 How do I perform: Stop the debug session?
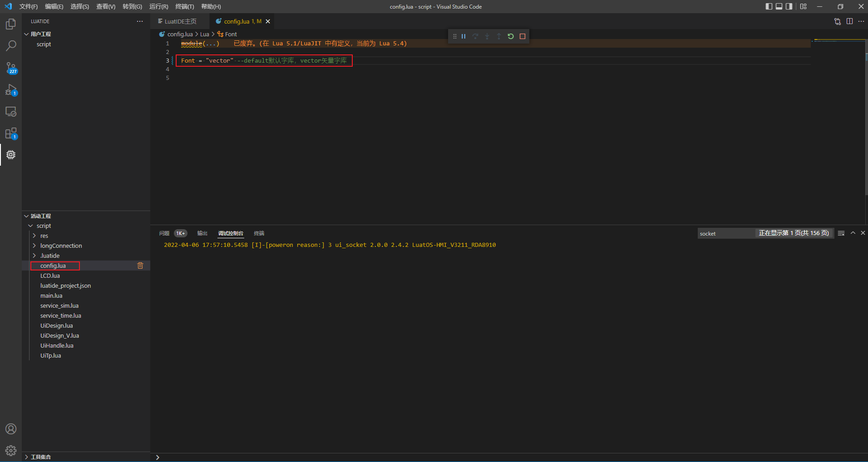coord(523,36)
